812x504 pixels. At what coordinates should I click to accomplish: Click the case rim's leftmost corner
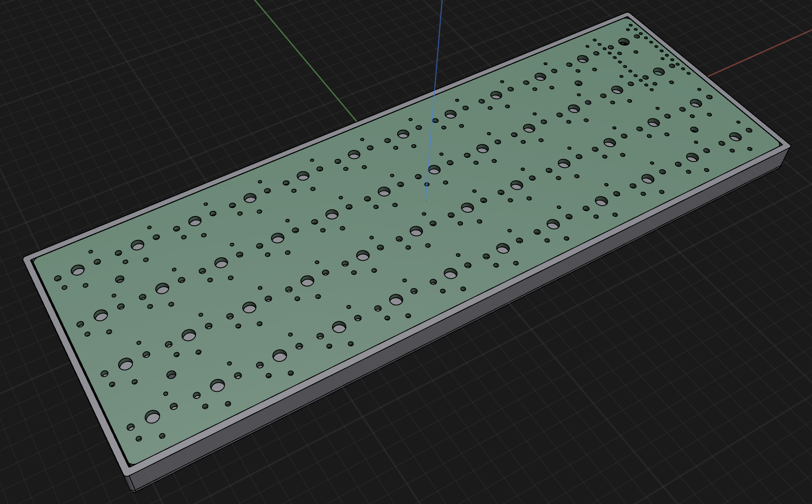pos(26,259)
